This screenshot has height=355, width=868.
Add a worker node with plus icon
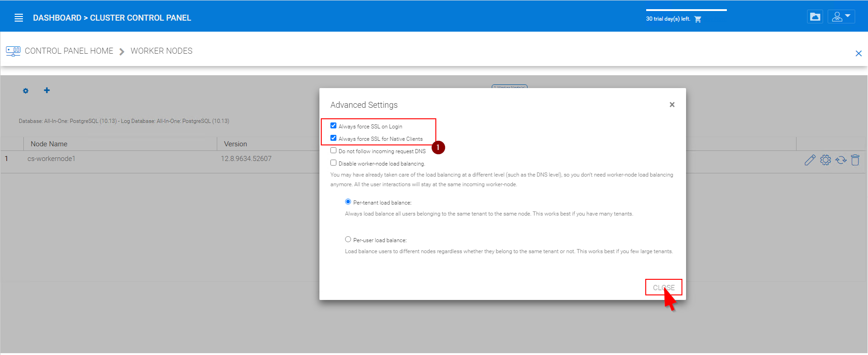(x=47, y=90)
